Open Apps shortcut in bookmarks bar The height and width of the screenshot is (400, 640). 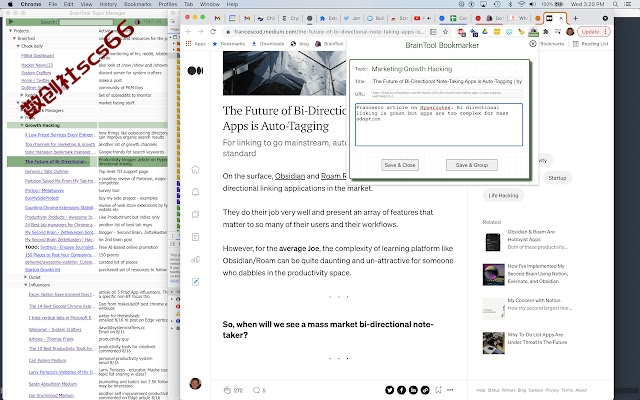(x=196, y=44)
